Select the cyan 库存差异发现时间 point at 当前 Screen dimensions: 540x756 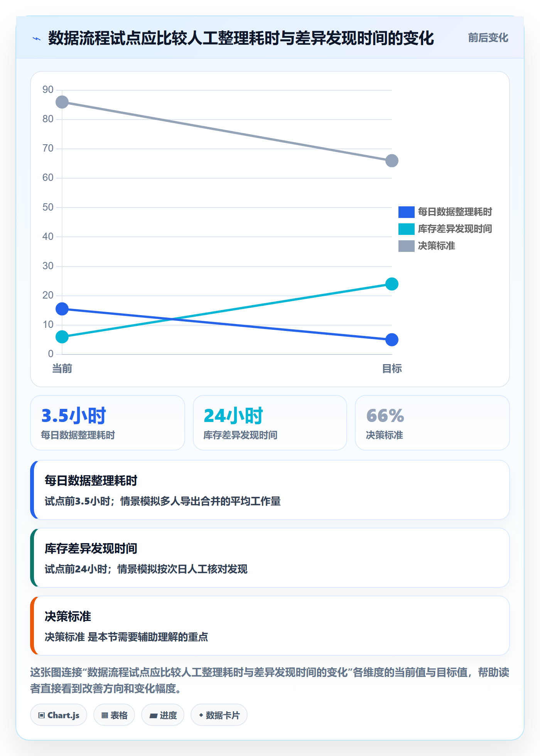(62, 337)
